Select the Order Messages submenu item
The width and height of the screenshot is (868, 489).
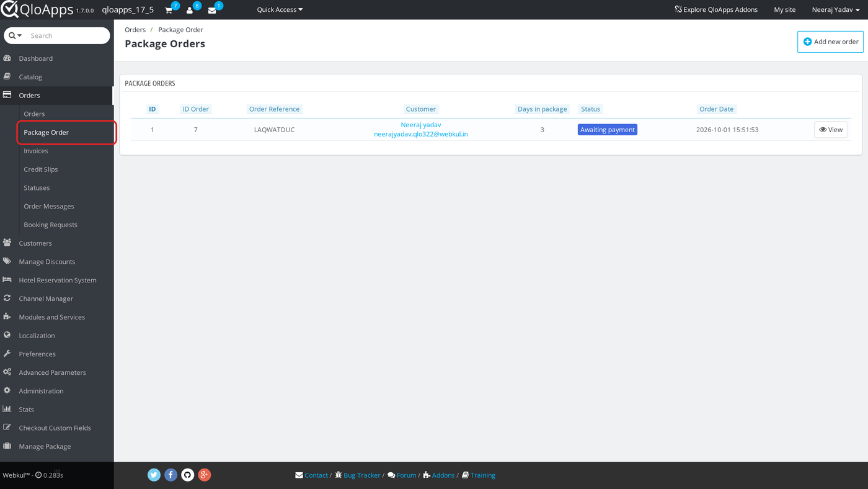pyautogui.click(x=49, y=207)
